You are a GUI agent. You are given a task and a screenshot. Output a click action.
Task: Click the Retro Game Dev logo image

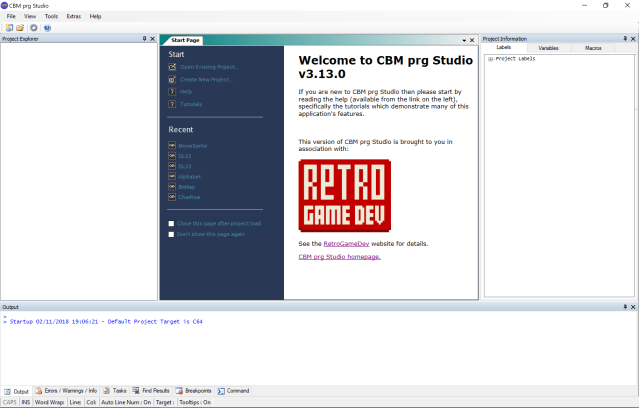344,196
